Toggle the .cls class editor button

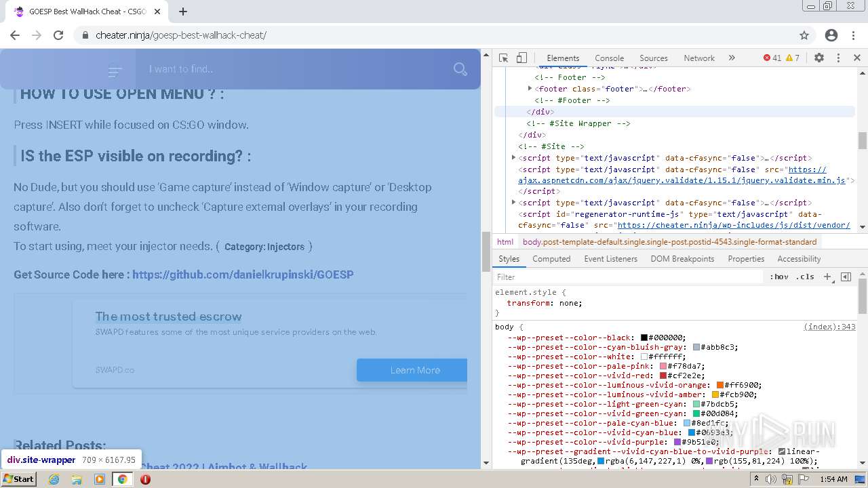click(x=805, y=277)
